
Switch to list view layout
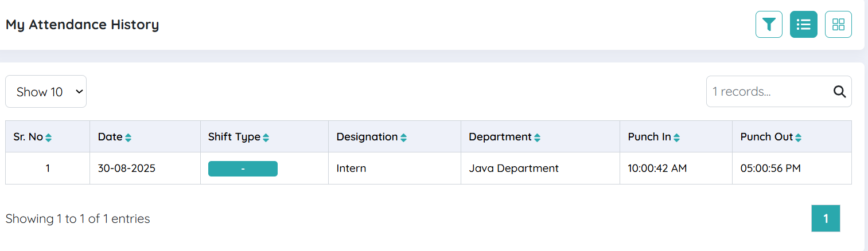point(803,25)
